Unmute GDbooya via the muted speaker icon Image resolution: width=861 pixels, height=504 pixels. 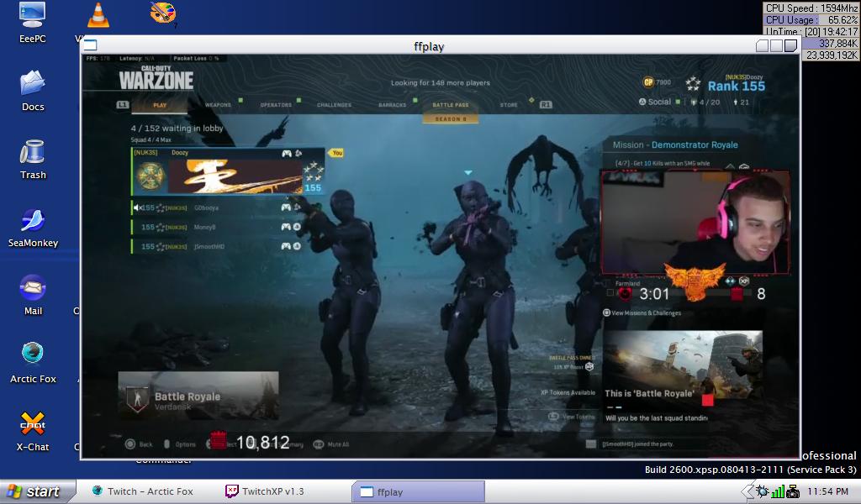(137, 207)
